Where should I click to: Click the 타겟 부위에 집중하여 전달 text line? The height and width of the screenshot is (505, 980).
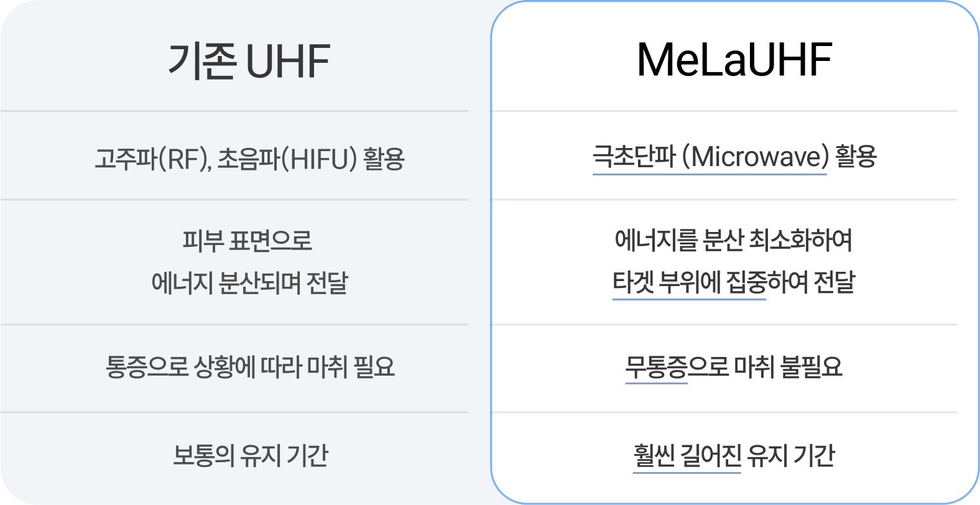point(734,282)
